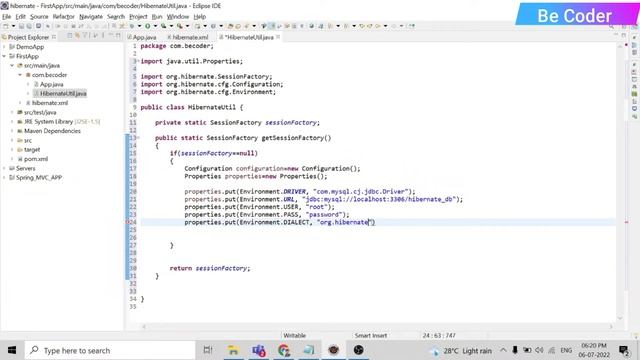Fold the imports block at line 3
Image resolution: width=640 pixels, height=360 pixels.
click(x=138, y=61)
